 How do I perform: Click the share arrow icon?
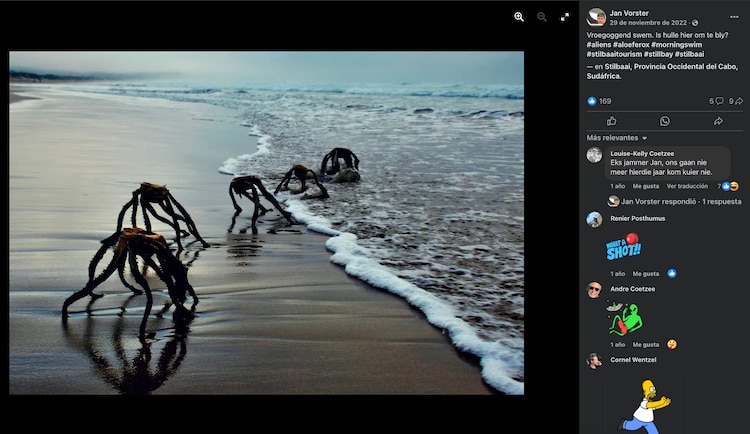pos(717,121)
